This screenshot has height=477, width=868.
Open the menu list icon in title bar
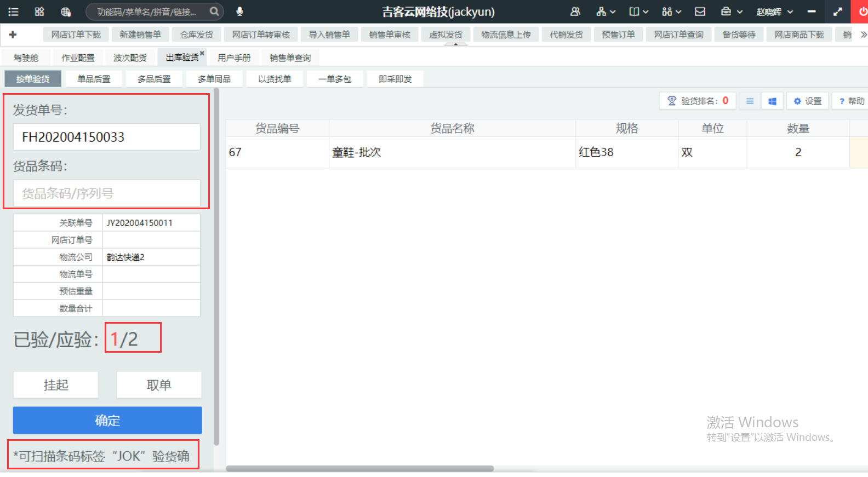coord(13,12)
